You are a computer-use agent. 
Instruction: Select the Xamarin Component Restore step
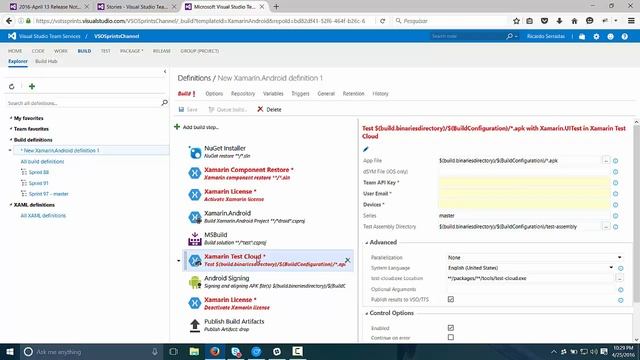pos(267,173)
